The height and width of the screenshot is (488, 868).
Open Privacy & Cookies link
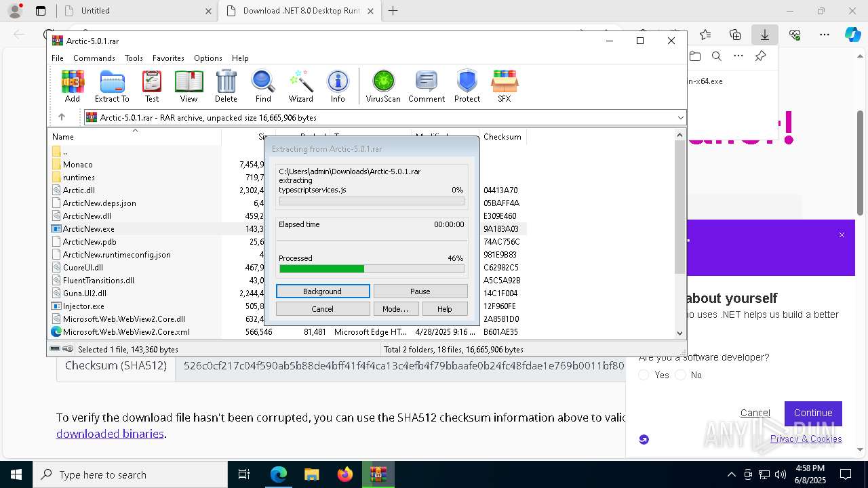click(806, 439)
